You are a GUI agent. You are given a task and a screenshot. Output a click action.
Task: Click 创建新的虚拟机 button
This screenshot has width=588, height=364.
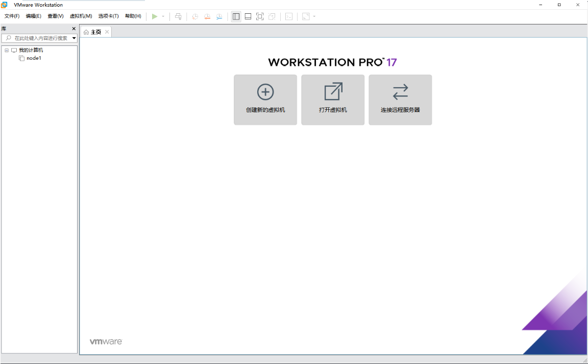coord(265,100)
